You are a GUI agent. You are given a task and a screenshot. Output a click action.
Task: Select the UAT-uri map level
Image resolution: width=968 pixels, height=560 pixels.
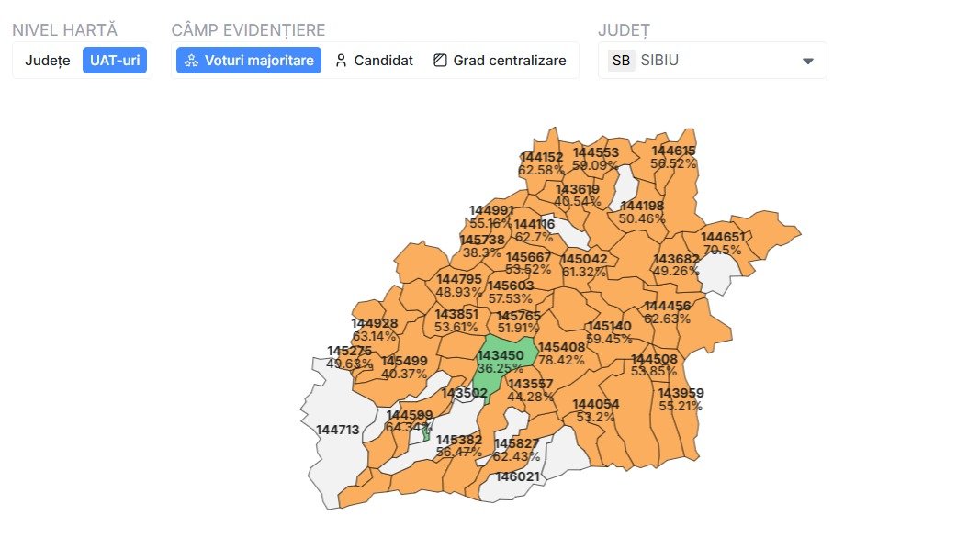(115, 61)
